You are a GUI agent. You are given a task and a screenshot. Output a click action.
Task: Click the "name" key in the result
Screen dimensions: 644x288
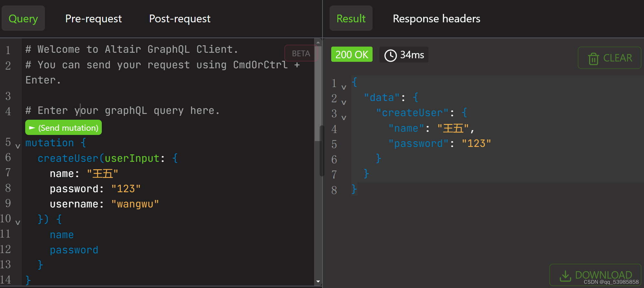(x=406, y=128)
